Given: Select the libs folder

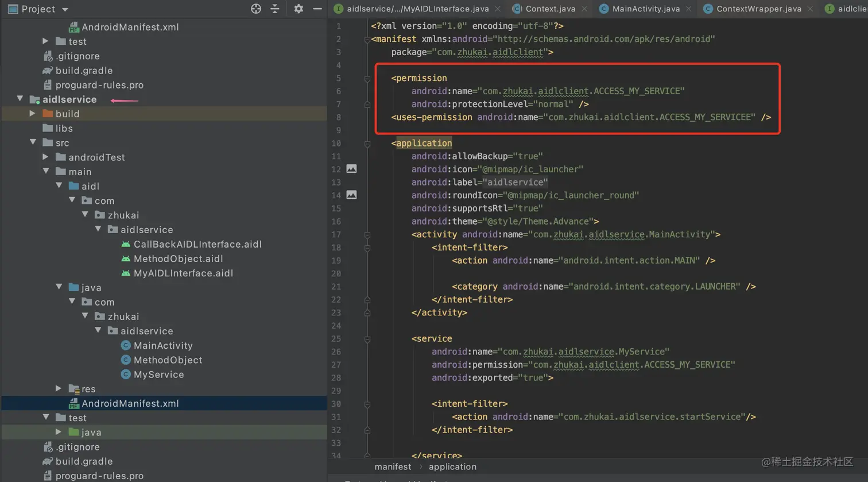Looking at the screenshot, I should click(64, 128).
